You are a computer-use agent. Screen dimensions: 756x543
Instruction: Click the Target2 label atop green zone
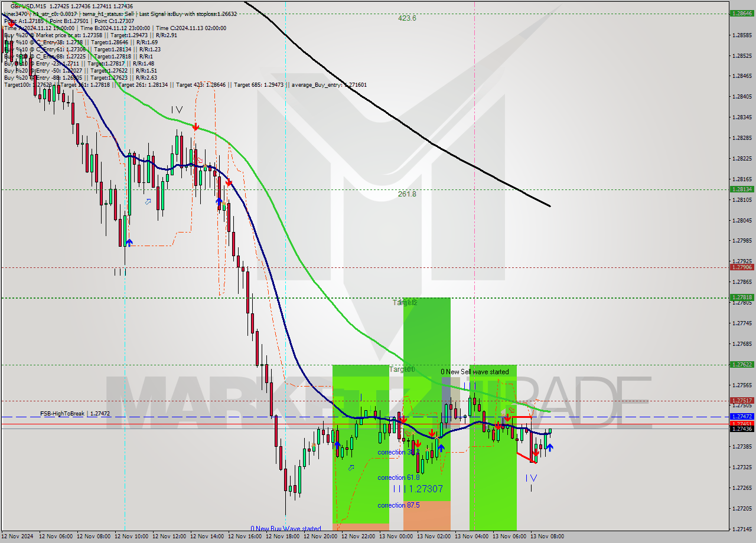[x=406, y=302]
